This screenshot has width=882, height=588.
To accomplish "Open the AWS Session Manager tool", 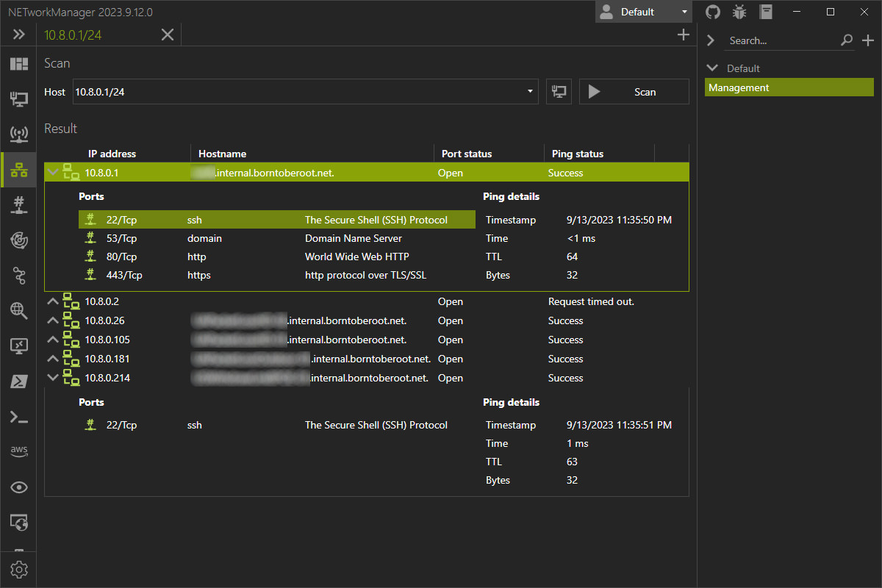I will (x=19, y=451).
